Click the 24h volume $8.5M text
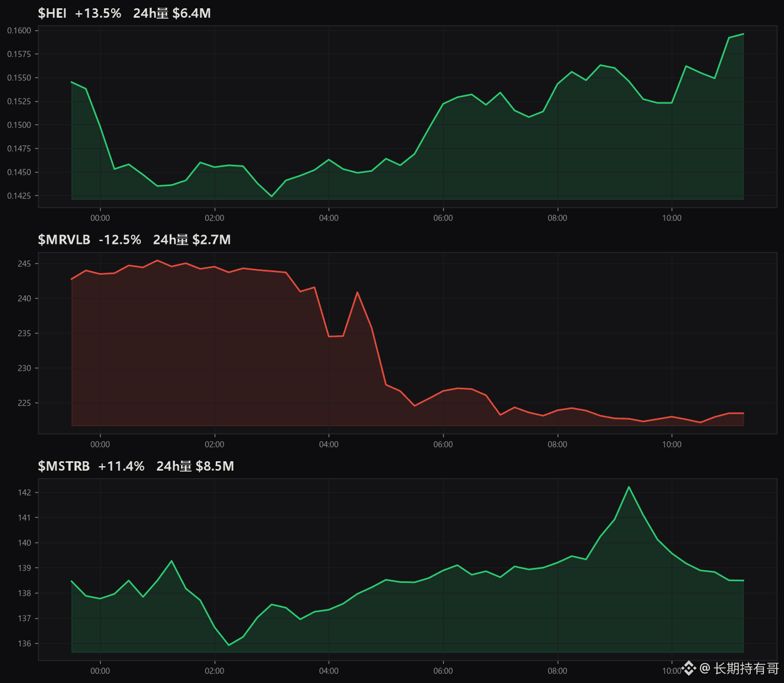Viewport: 784px width, 683px height. pyautogui.click(x=195, y=466)
